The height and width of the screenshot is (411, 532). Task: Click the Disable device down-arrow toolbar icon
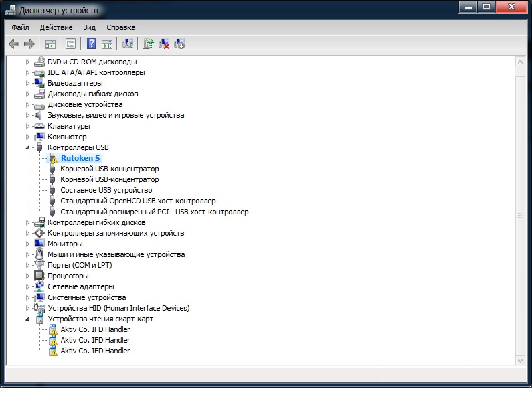(x=179, y=44)
